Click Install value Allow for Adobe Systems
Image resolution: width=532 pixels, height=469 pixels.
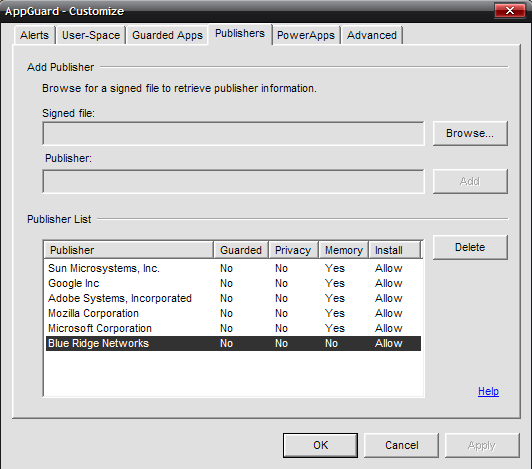388,298
